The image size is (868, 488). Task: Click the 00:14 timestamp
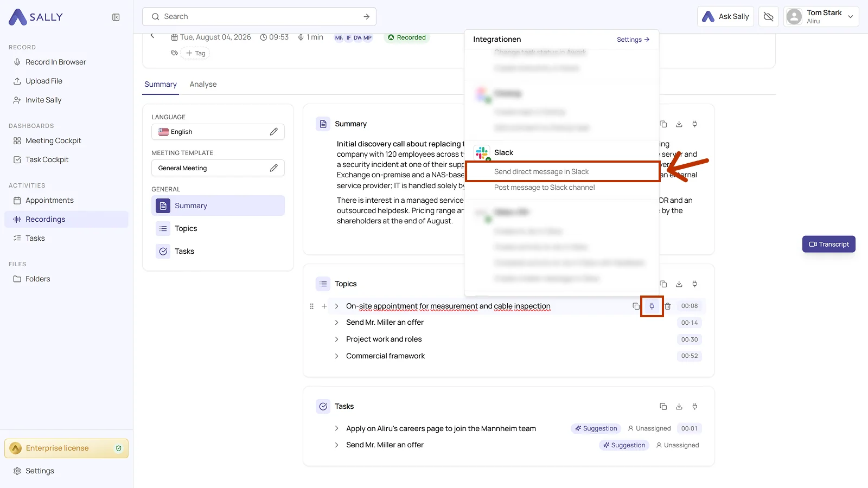click(690, 323)
